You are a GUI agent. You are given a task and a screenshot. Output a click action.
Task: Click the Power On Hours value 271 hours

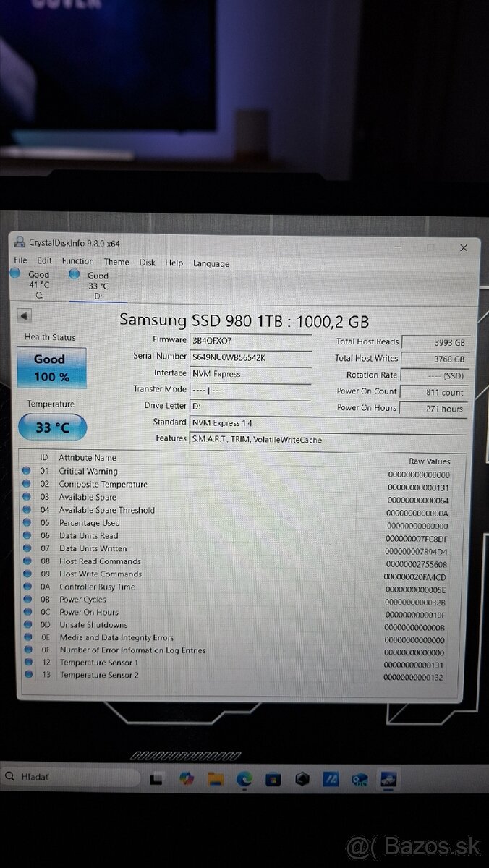[x=435, y=409]
